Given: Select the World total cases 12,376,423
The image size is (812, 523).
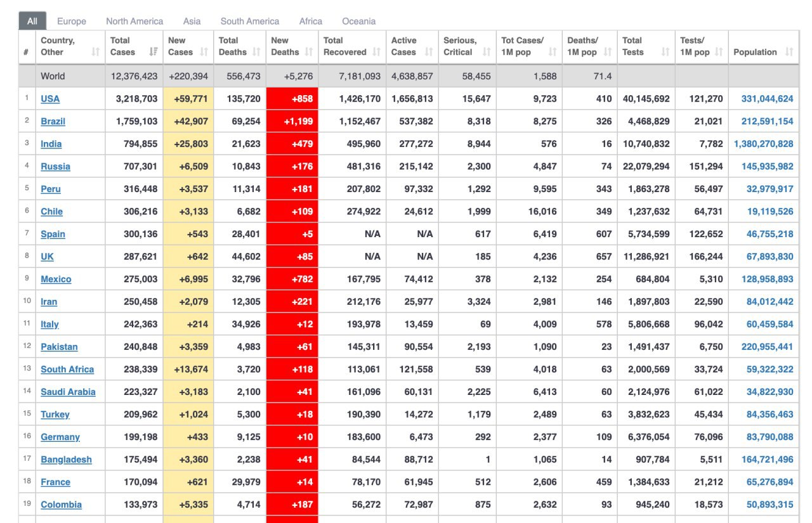Looking at the screenshot, I should point(134,76).
